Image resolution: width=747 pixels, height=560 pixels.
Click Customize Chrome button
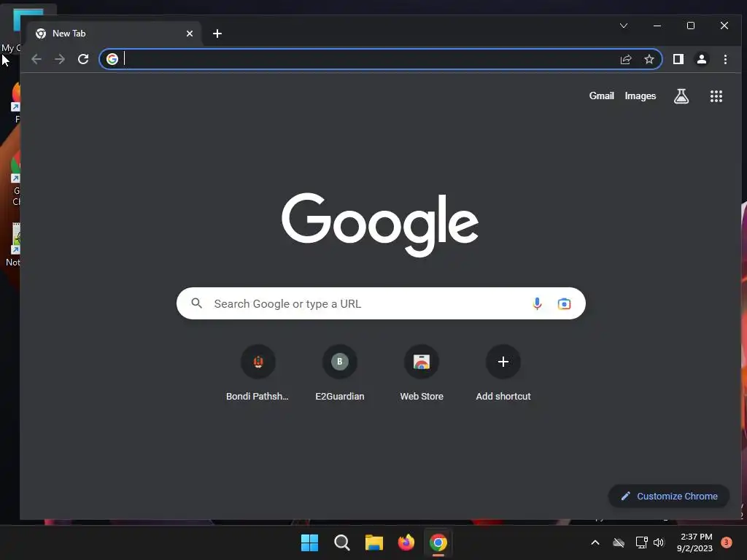point(669,496)
